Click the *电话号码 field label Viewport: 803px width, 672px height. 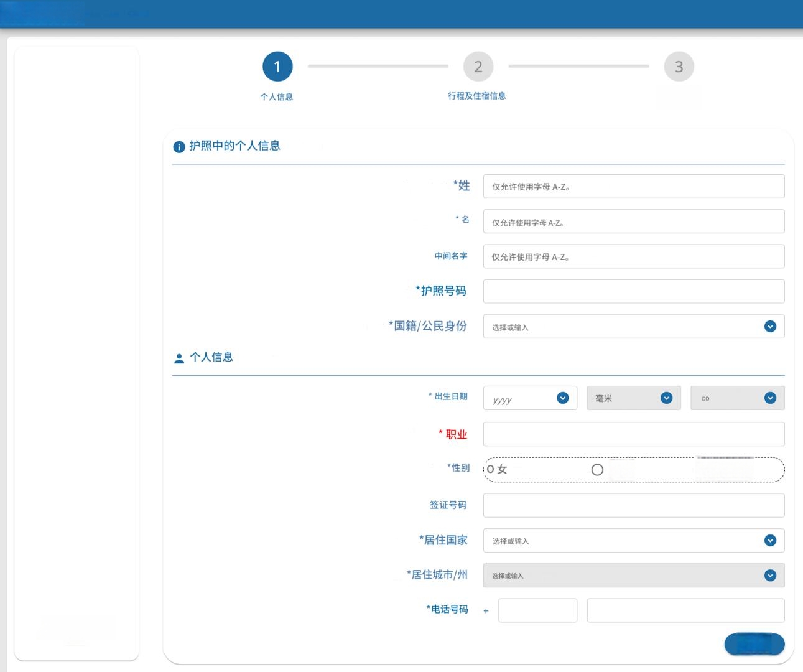(447, 609)
